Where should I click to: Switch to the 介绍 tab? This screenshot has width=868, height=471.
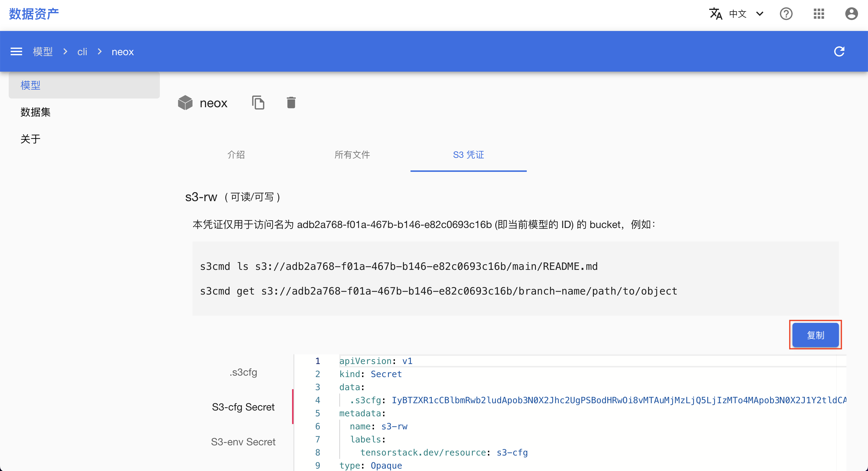click(x=236, y=154)
